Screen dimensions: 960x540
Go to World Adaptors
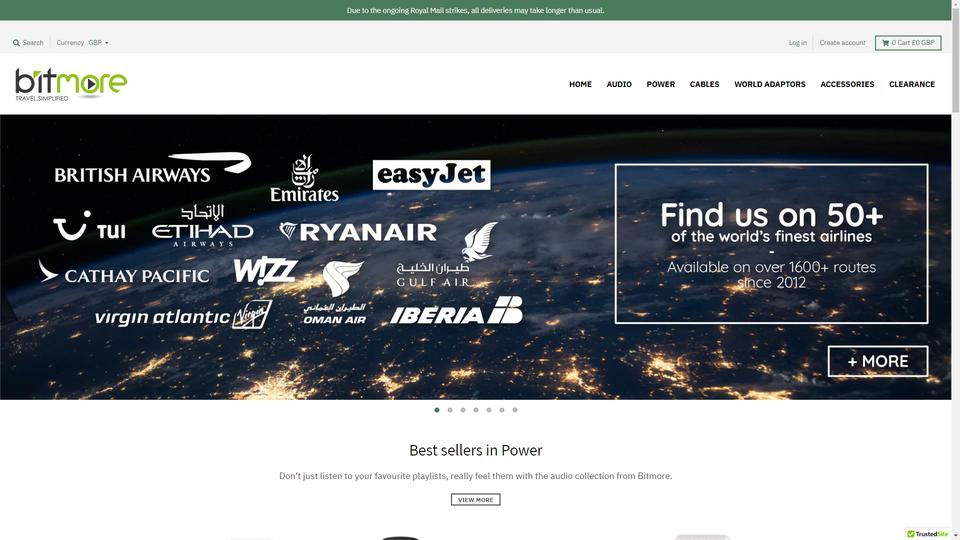coord(770,84)
